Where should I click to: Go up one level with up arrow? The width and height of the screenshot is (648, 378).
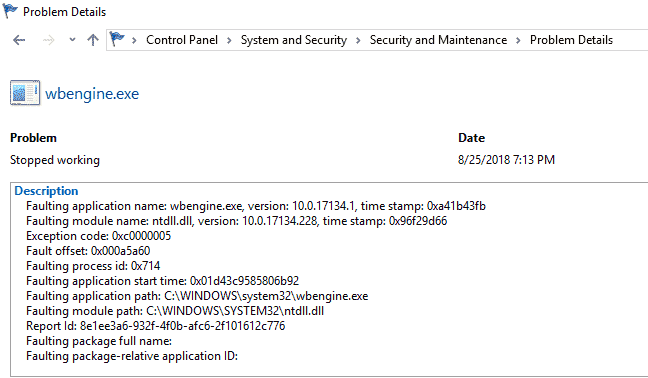click(93, 40)
